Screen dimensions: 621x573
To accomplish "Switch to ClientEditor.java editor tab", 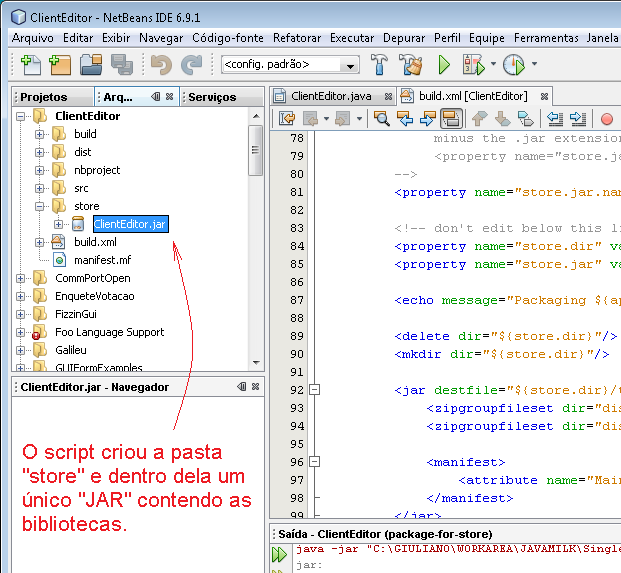I will 331,96.
